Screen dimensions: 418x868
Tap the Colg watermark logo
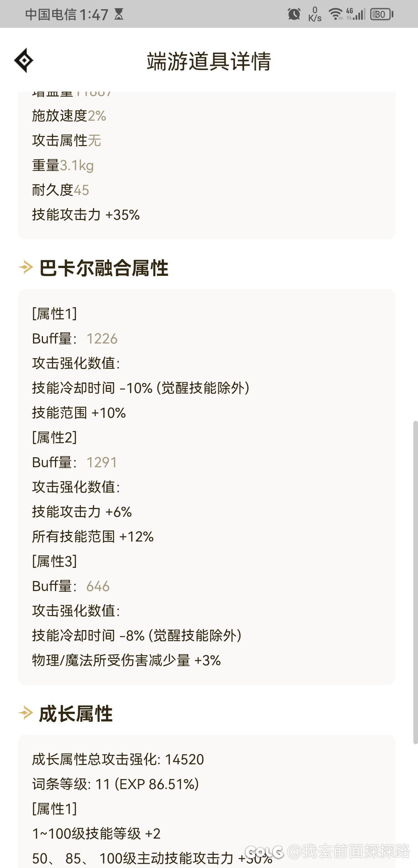click(264, 852)
